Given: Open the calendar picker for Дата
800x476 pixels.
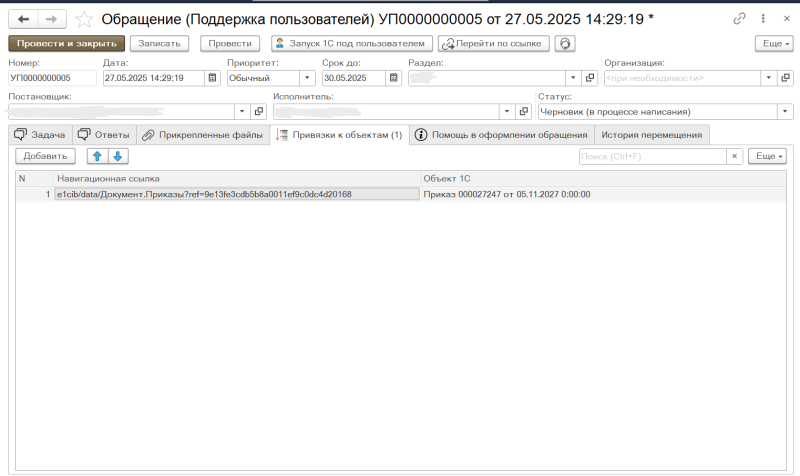Looking at the screenshot, I should click(212, 78).
